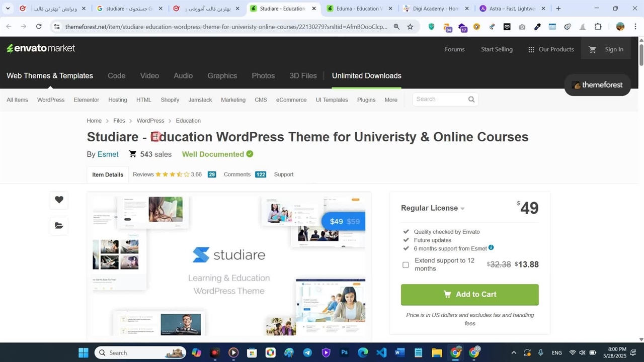This screenshot has width=644, height=362.
Task: Click the page vertical scrollbar
Action: [641, 55]
